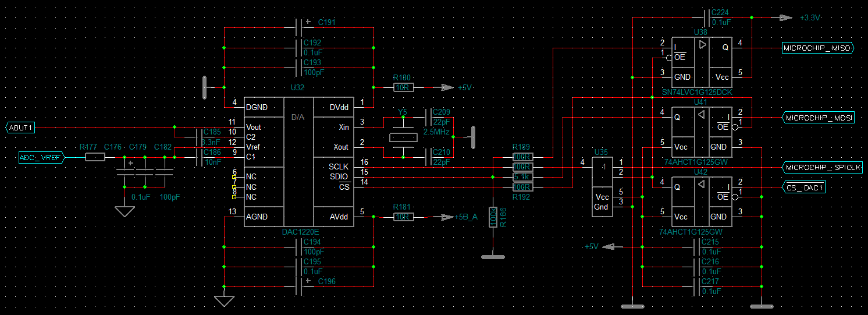This screenshot has height=315, width=868.
Task: Select the CS_DAC1 port
Action: (x=803, y=187)
